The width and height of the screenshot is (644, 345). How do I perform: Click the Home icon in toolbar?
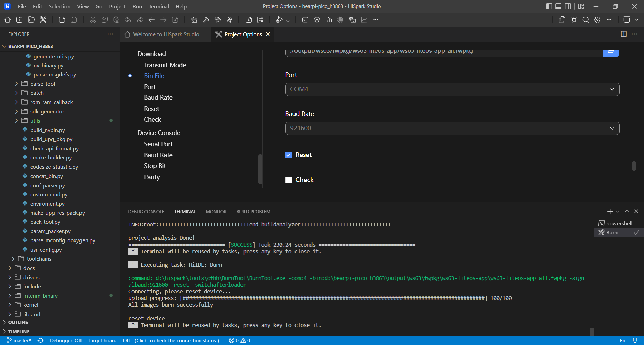pos(8,20)
